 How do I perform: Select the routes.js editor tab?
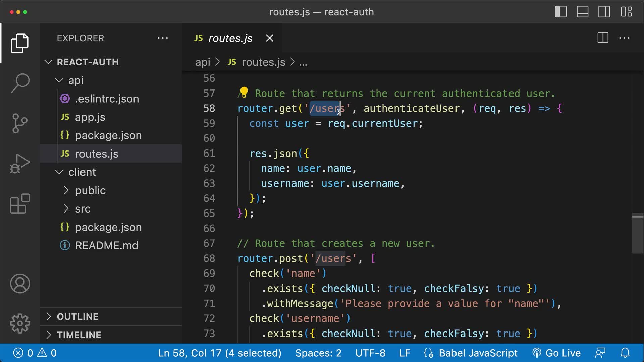(x=230, y=38)
